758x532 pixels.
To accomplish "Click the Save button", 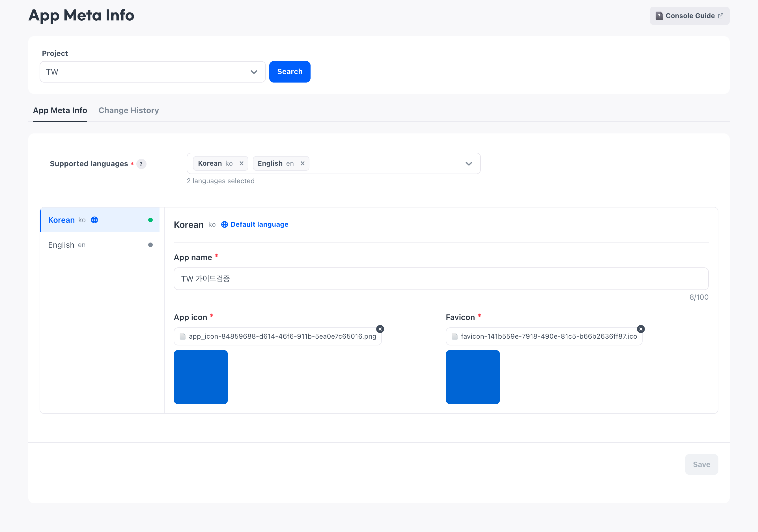I will click(x=701, y=464).
